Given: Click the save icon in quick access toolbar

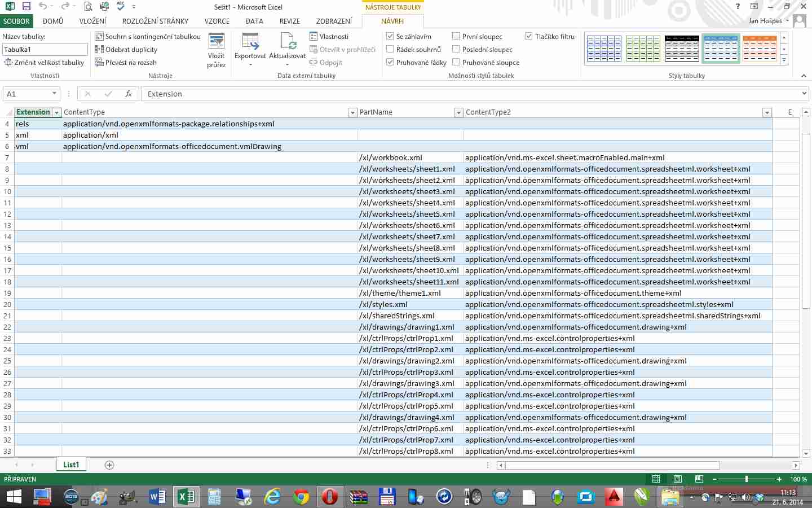Looking at the screenshot, I should click(x=27, y=7).
